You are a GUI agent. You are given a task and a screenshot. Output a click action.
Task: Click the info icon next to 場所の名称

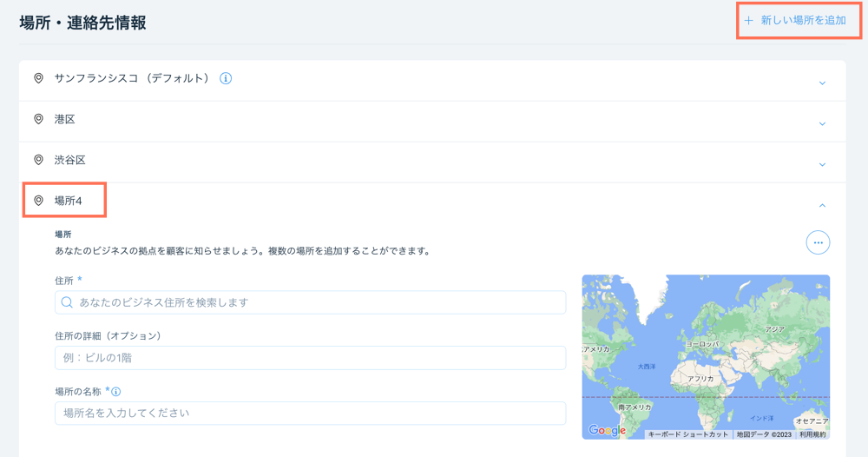point(115,392)
